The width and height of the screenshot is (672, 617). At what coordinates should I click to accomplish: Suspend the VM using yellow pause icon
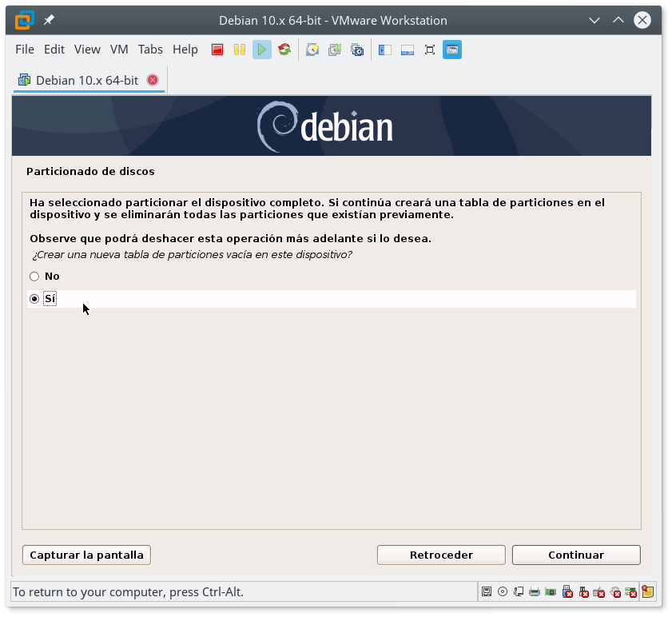[240, 50]
